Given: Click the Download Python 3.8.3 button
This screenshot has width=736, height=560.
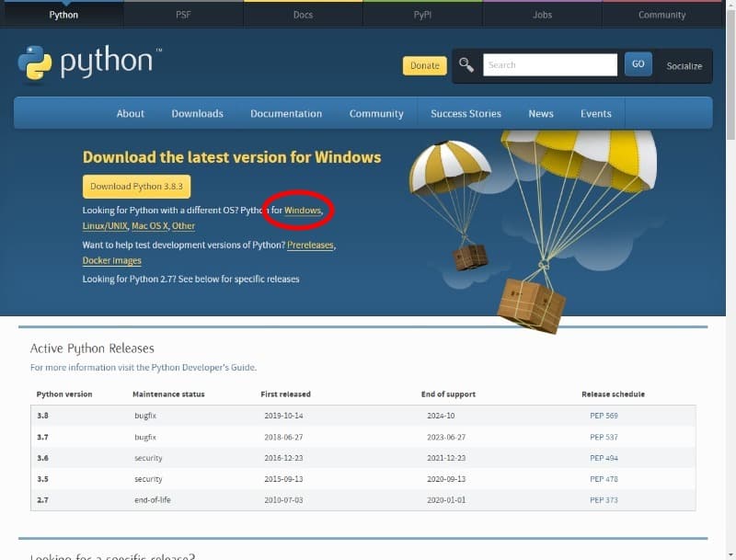Looking at the screenshot, I should pos(136,187).
